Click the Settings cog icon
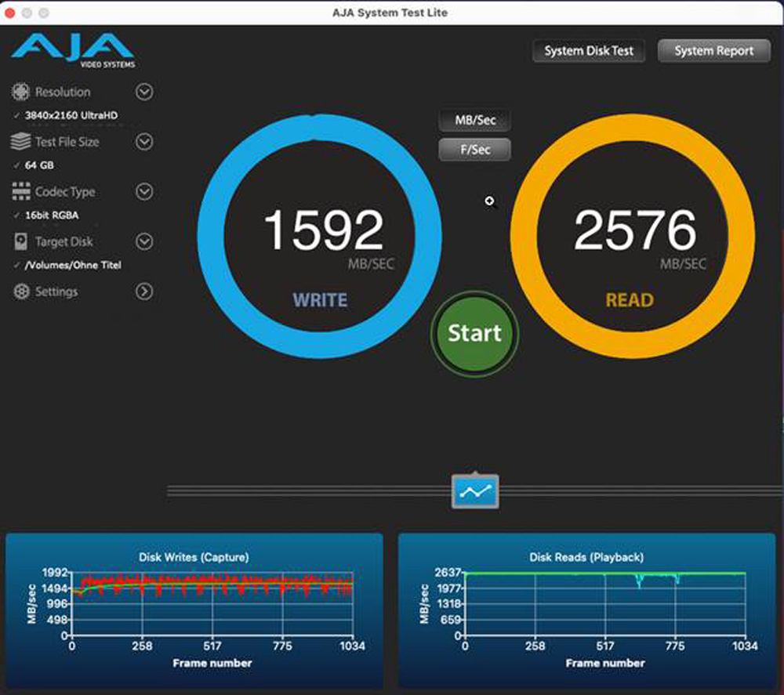Image resolution: width=784 pixels, height=695 pixels. [21, 291]
